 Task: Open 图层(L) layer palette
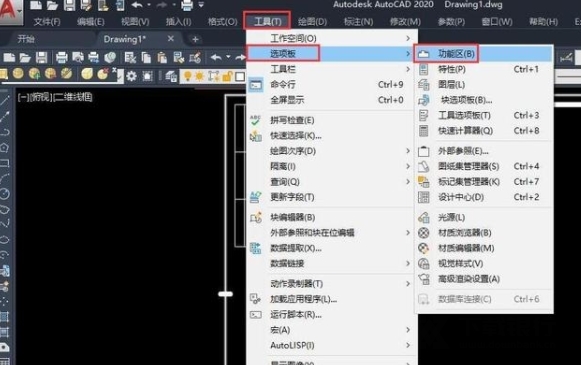[x=484, y=84]
